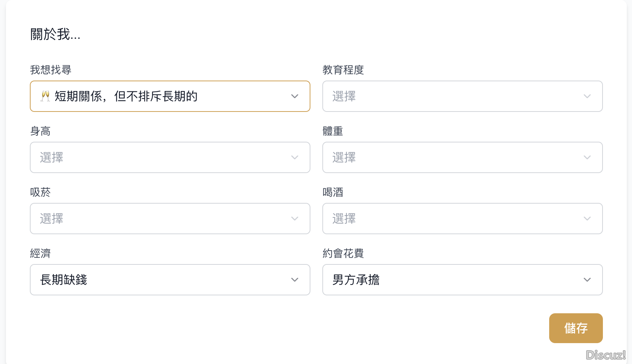632x364 pixels.
Task: Open the 身高 select box
Action: point(170,157)
